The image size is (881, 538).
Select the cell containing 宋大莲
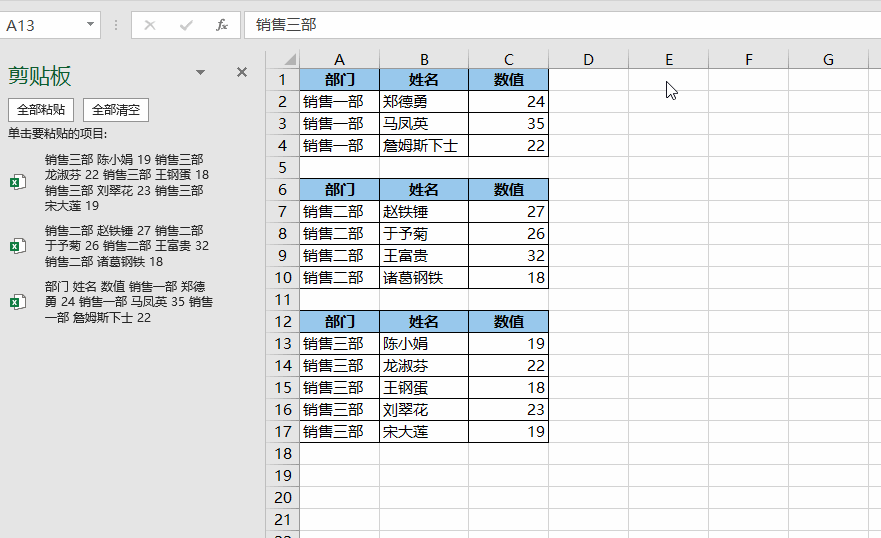(424, 431)
